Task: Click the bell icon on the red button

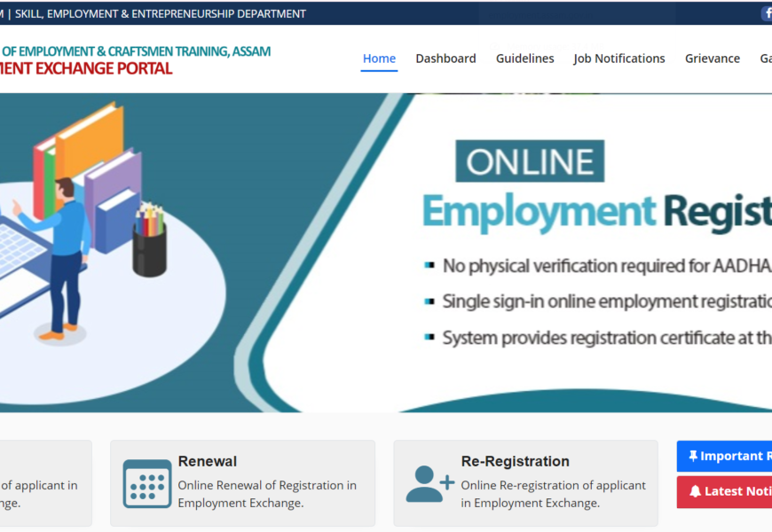Action: pos(695,491)
